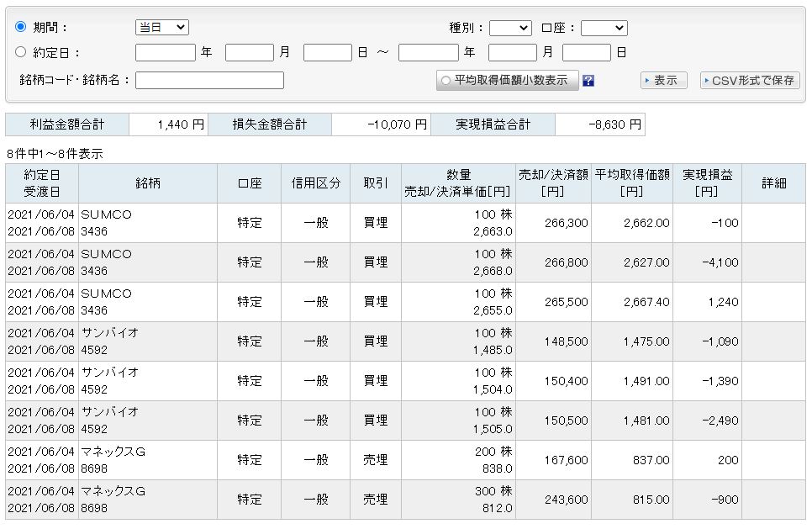The width and height of the screenshot is (812, 529).
Task: Click the 買埋 cell in the 148,500 row
Action: [376, 341]
